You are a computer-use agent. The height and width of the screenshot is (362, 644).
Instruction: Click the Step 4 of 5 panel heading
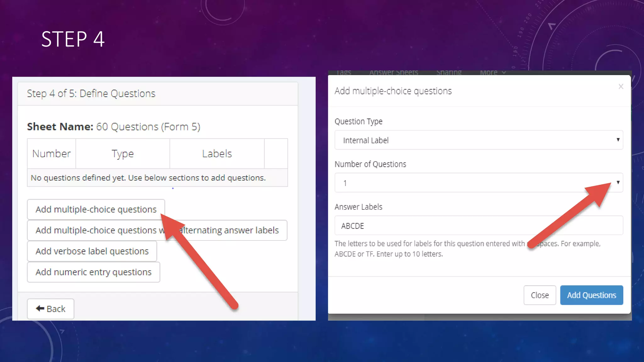pyautogui.click(x=91, y=94)
